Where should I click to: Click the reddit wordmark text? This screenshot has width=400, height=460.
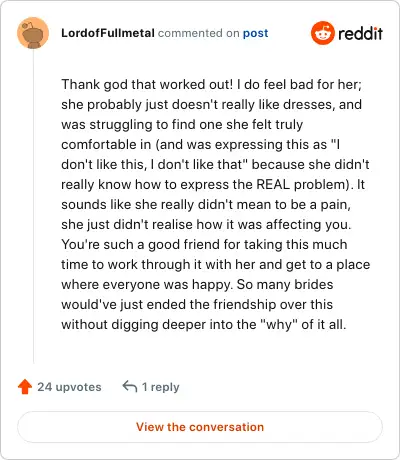360,33
